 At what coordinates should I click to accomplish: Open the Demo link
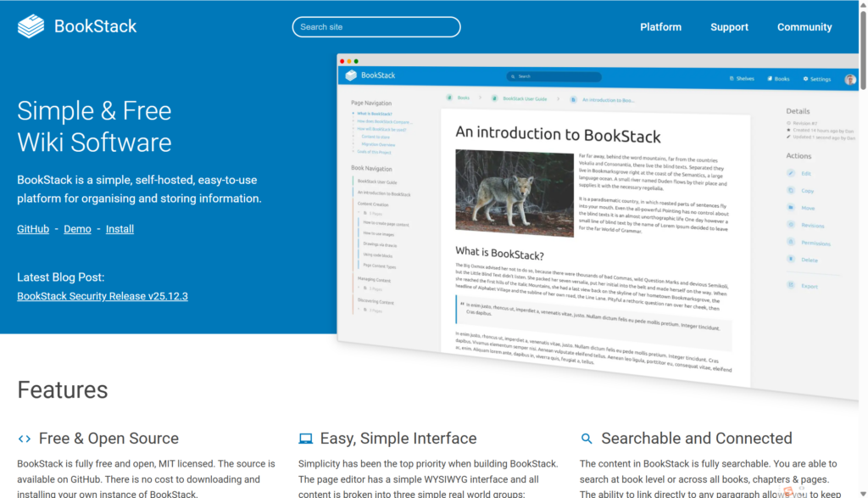pyautogui.click(x=77, y=229)
